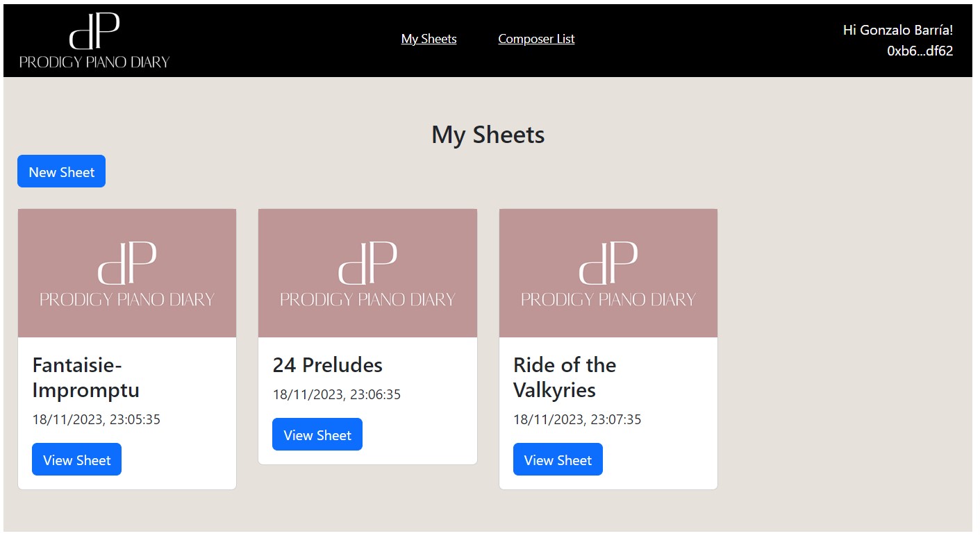Select the 24 Preludes title text
Viewport: 980px width, 538px height.
328,364
